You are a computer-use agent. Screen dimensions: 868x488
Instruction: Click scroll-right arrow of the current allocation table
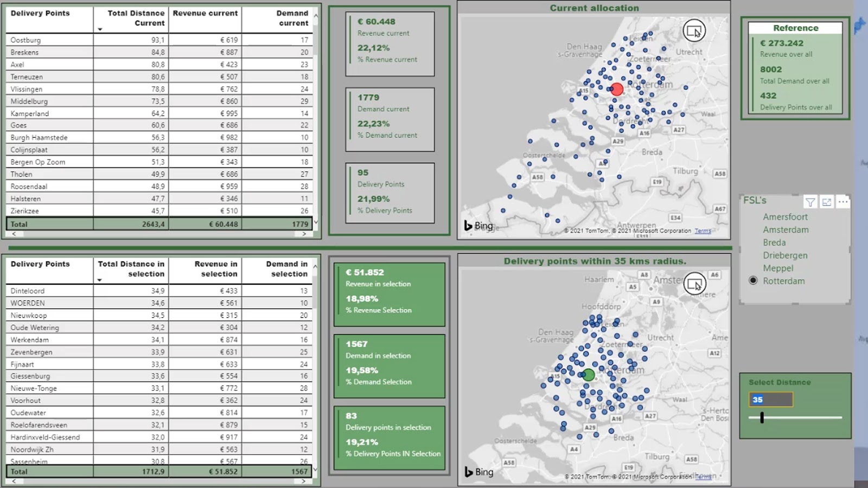pos(304,234)
